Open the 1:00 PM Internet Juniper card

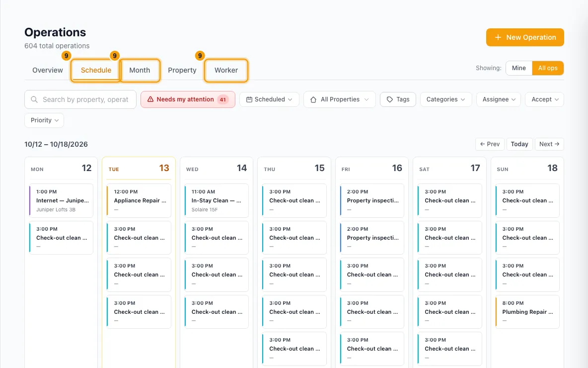(x=61, y=200)
